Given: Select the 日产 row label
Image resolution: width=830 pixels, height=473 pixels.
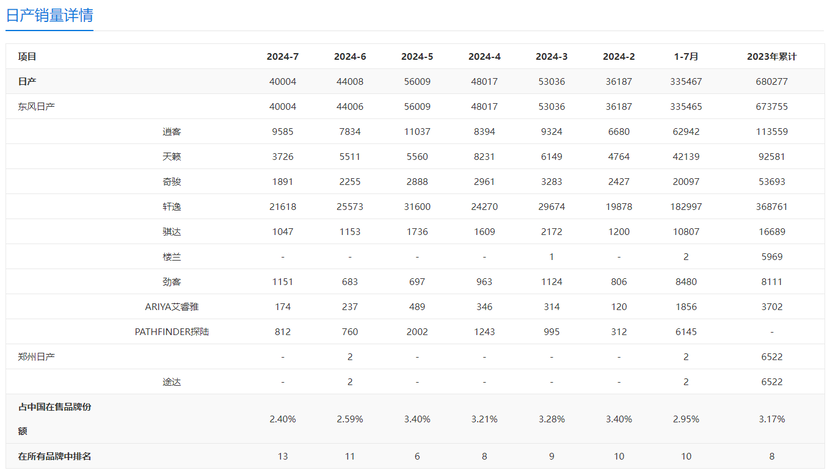Looking at the screenshot, I should tap(27, 81).
